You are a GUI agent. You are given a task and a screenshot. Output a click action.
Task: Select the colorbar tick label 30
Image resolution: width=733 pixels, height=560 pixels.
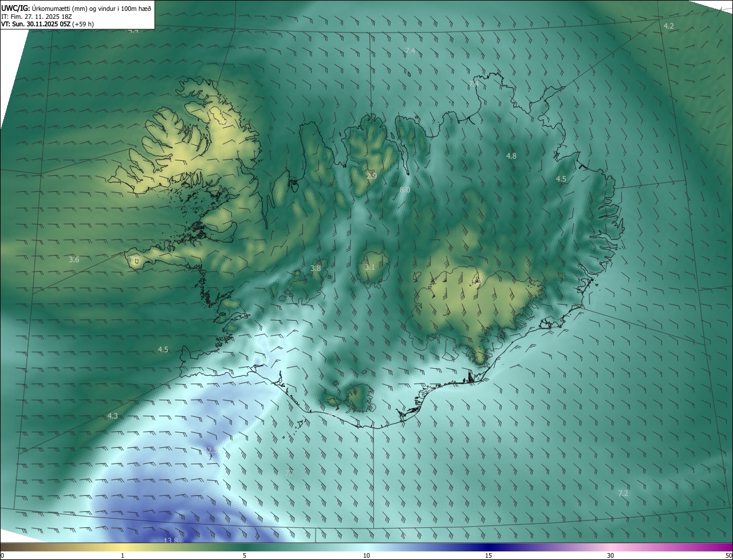[610, 555]
